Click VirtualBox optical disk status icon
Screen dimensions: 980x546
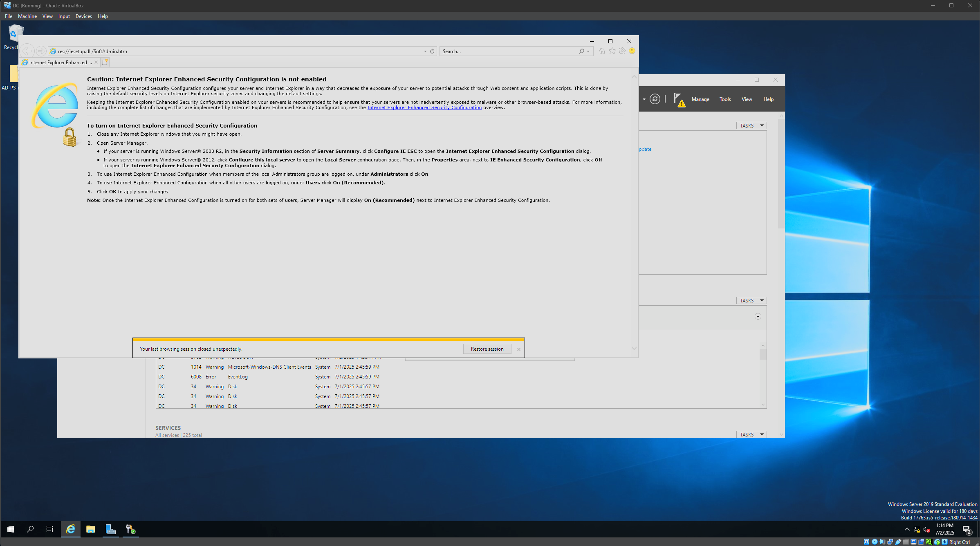[875, 542]
